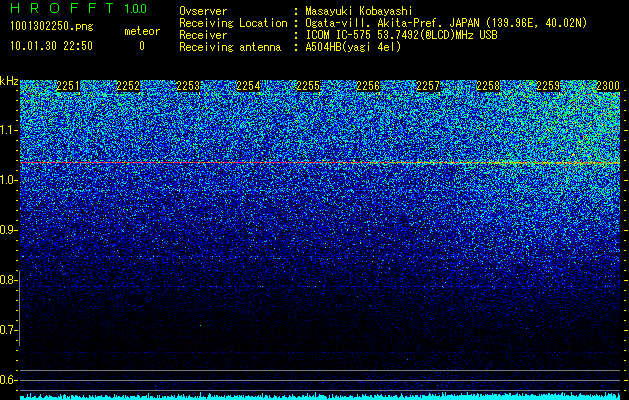Click the 2253 time marker
The height and width of the screenshot is (400, 629).
(x=188, y=86)
